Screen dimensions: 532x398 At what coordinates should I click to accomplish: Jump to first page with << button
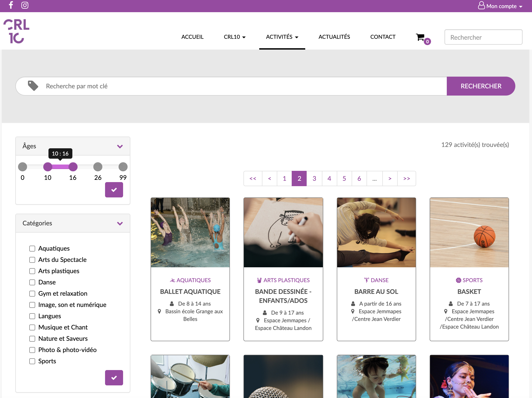click(253, 178)
